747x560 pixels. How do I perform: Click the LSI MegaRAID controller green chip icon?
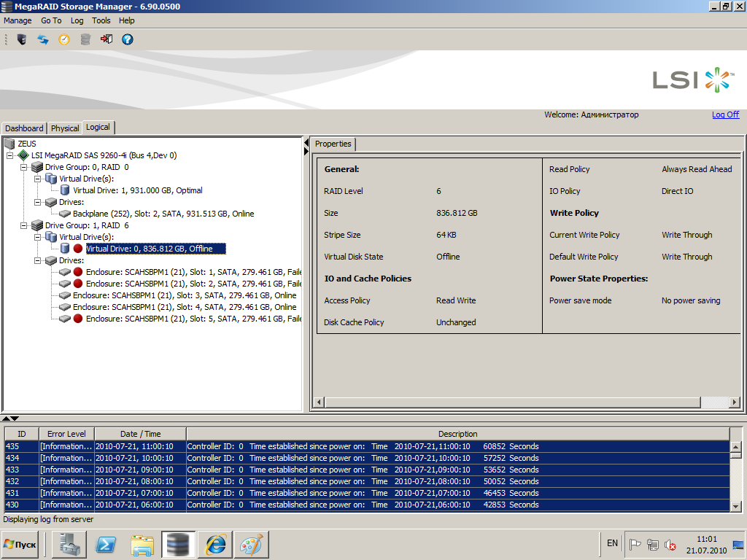(x=23, y=155)
